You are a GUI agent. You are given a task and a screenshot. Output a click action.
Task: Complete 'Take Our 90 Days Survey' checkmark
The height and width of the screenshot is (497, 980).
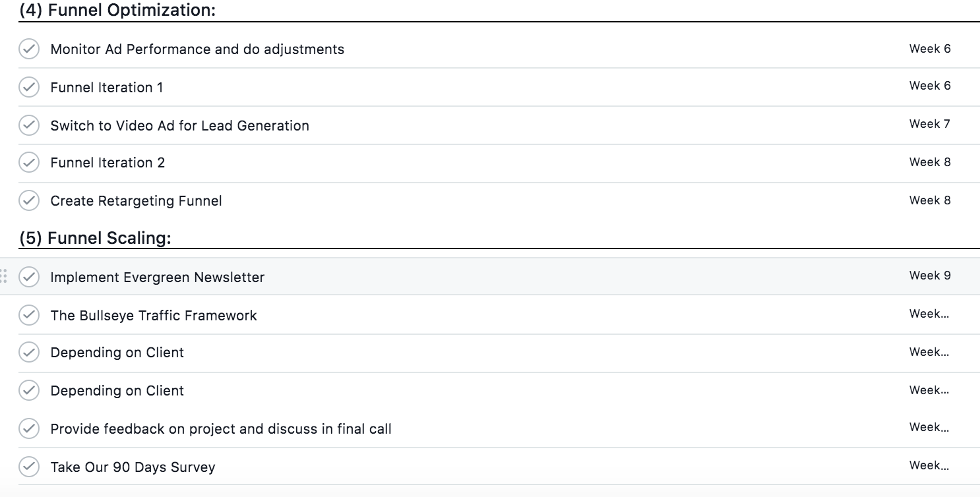click(x=29, y=467)
